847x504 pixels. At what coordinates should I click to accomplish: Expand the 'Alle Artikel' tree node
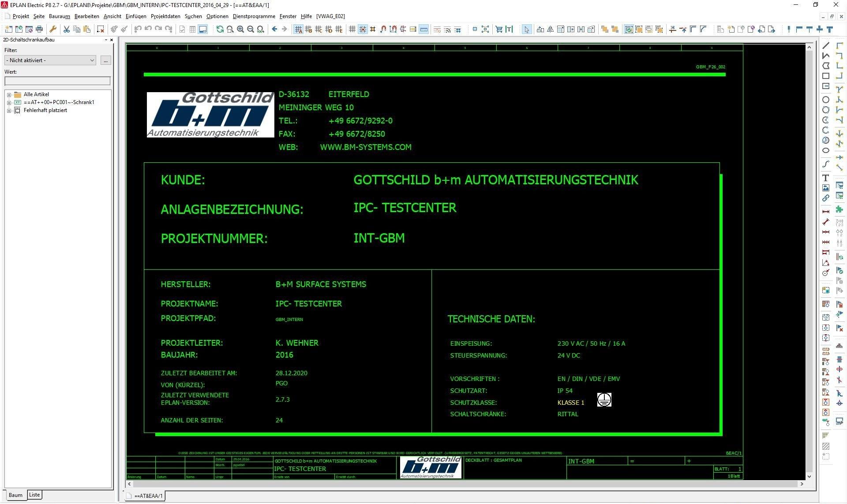[9, 94]
